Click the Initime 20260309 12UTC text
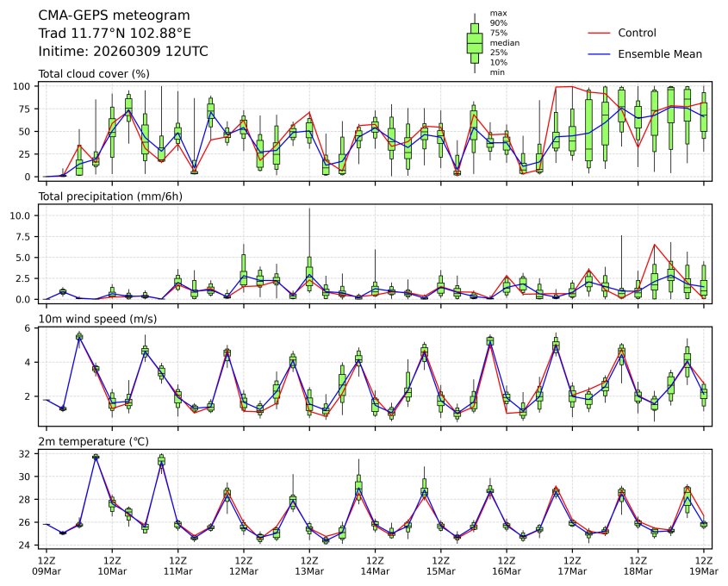Viewport: 728px width, 586px height. click(x=123, y=51)
